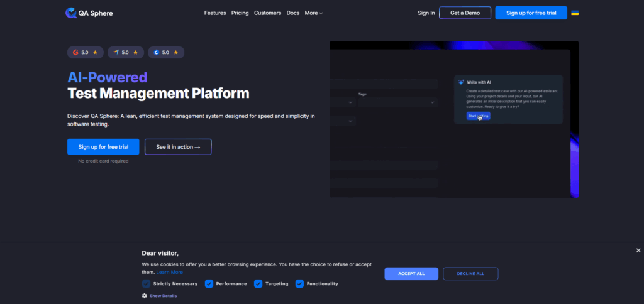Close the cookie banner with X
The image size is (644, 304).
[638, 250]
